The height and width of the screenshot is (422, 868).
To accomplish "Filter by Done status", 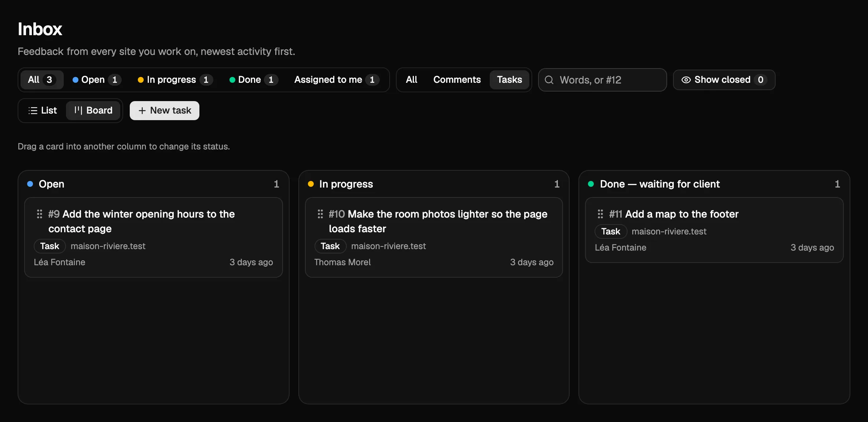I will click(254, 80).
